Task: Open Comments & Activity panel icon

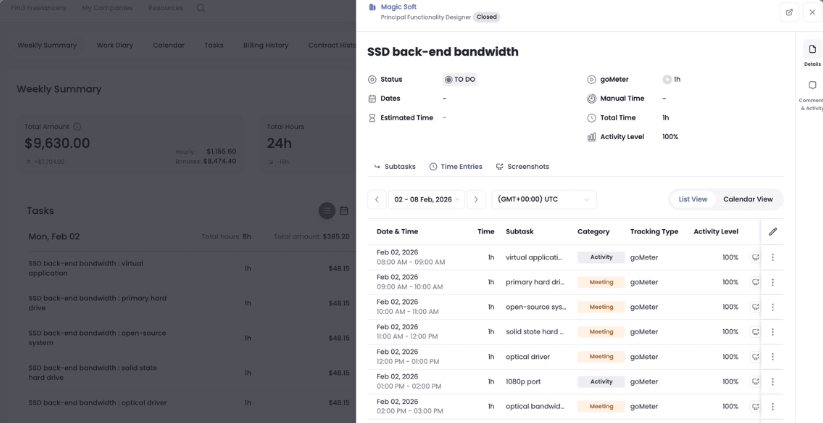Action: coord(812,86)
